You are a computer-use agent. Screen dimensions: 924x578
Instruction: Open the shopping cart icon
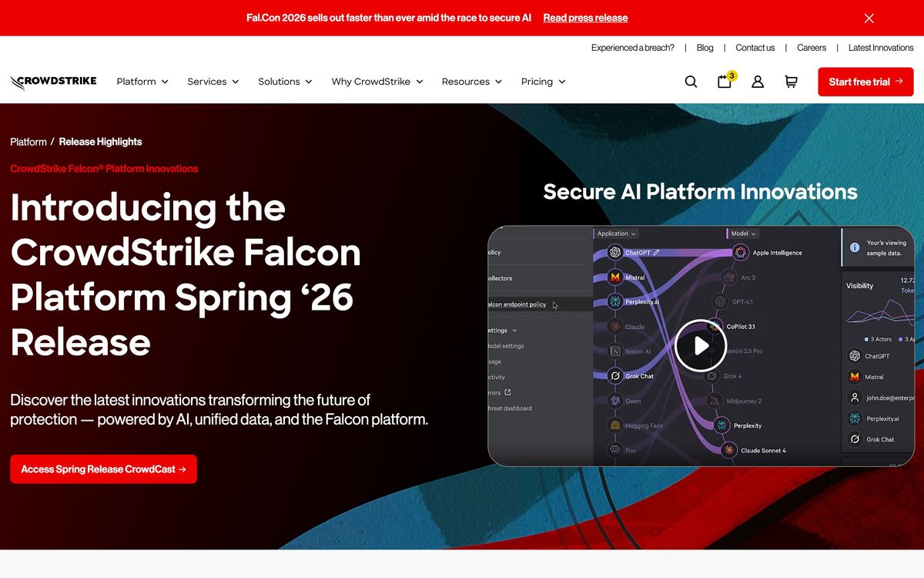(791, 82)
